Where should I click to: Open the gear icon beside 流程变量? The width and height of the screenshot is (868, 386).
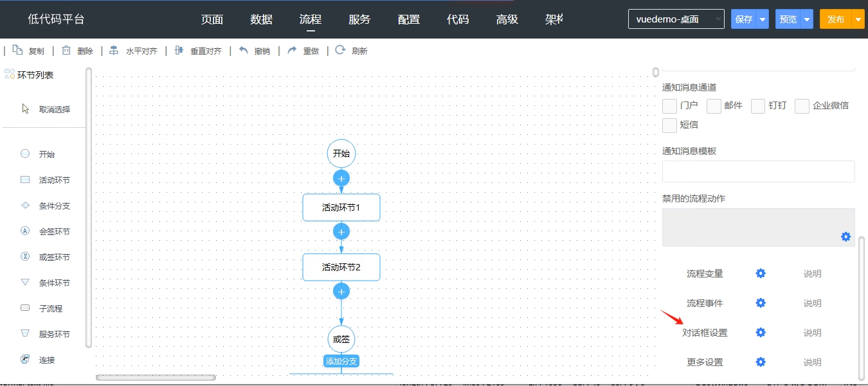point(761,274)
